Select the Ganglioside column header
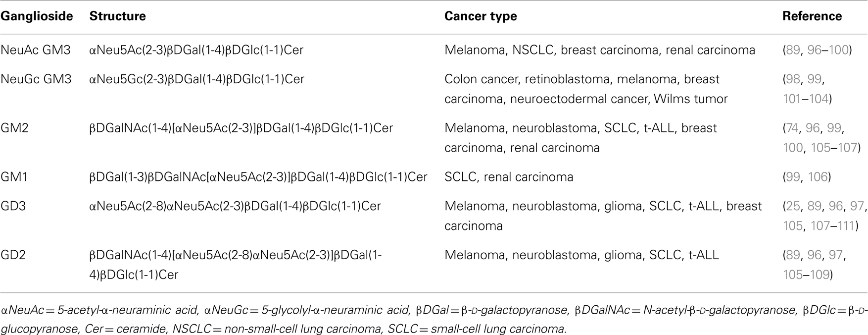The width and height of the screenshot is (868, 335). (x=37, y=16)
